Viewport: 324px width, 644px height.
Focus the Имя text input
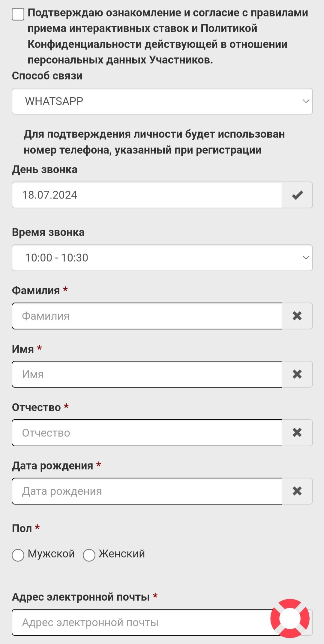147,374
